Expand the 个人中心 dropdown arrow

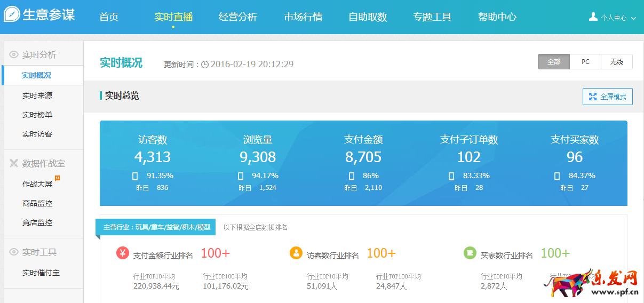point(633,18)
